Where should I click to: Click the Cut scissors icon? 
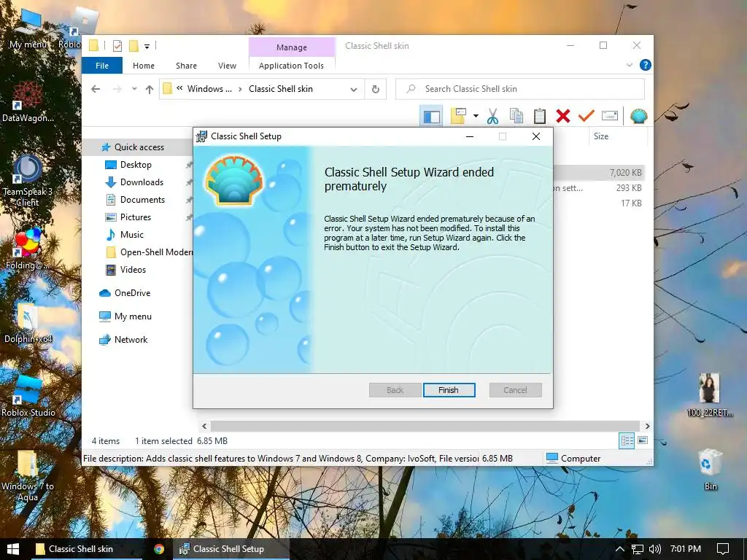tap(492, 116)
